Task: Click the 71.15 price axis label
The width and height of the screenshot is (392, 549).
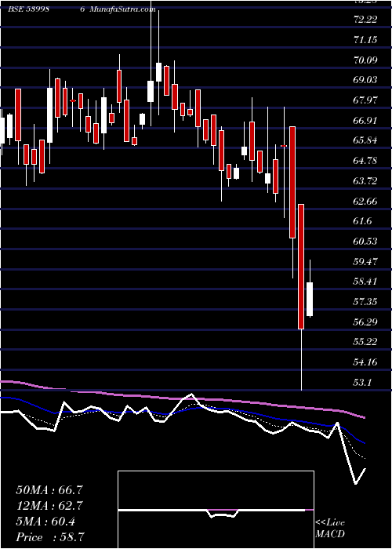Action: tap(367, 39)
